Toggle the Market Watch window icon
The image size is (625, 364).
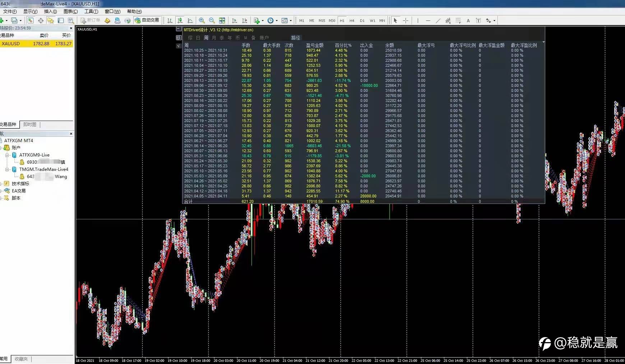click(x=31, y=20)
